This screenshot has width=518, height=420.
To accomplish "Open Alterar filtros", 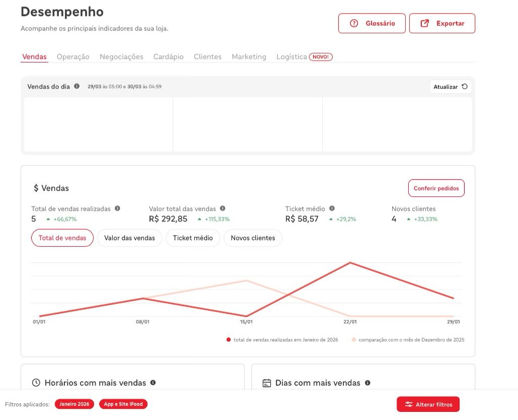I will 428,404.
